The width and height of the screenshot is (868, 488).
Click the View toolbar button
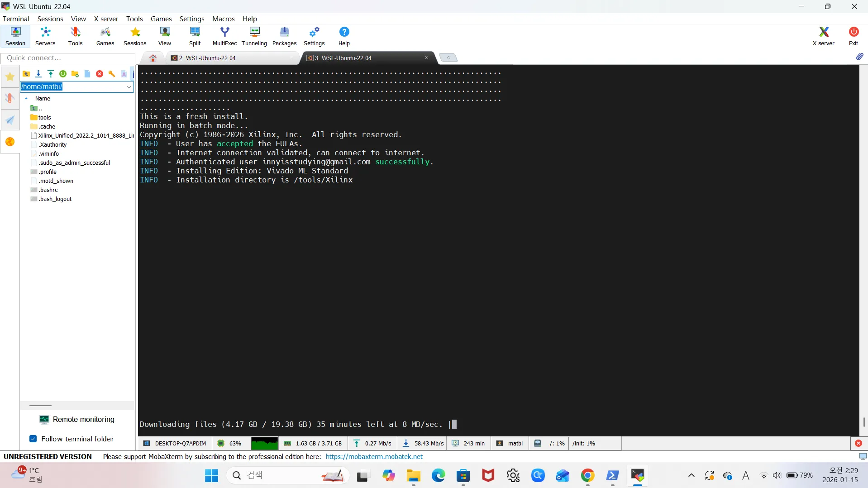165,36
